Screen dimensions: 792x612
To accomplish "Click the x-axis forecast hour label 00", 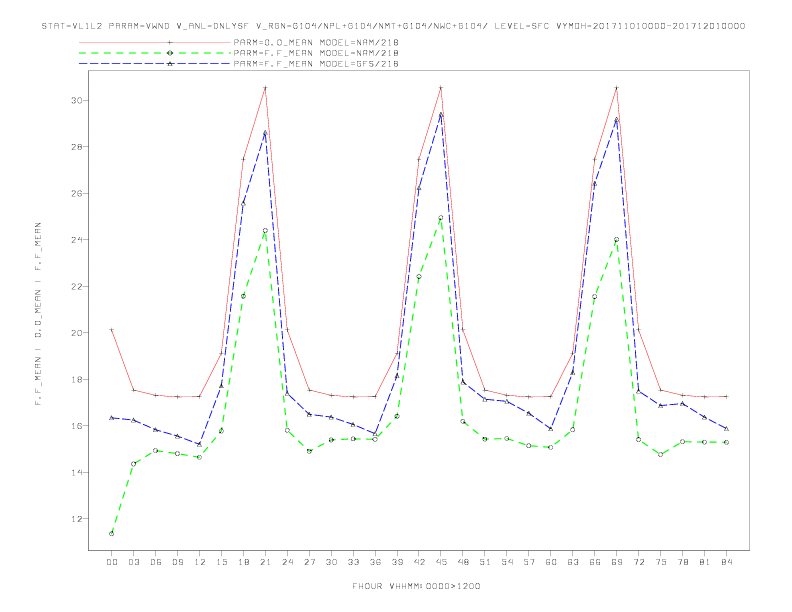I will (x=112, y=562).
